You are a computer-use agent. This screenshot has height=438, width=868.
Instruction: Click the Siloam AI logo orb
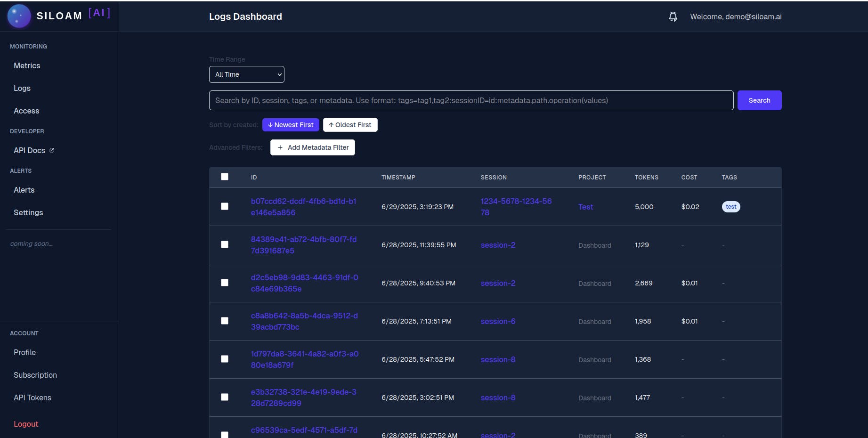tap(19, 16)
